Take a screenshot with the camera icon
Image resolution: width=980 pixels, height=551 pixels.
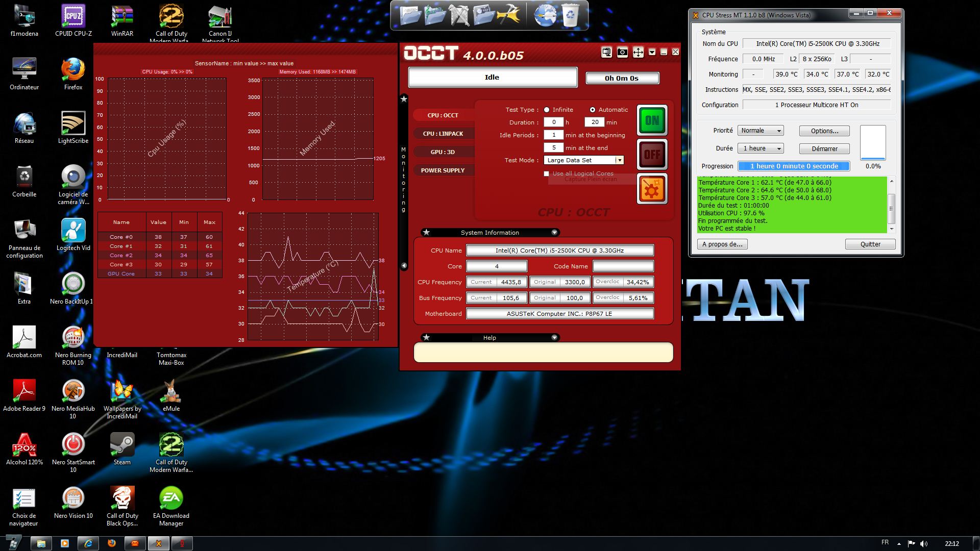[622, 52]
